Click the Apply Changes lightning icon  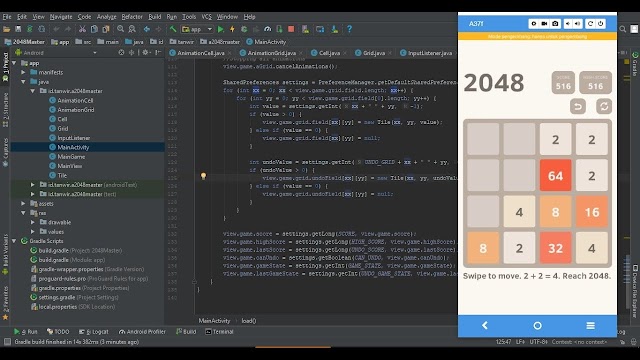point(232,29)
